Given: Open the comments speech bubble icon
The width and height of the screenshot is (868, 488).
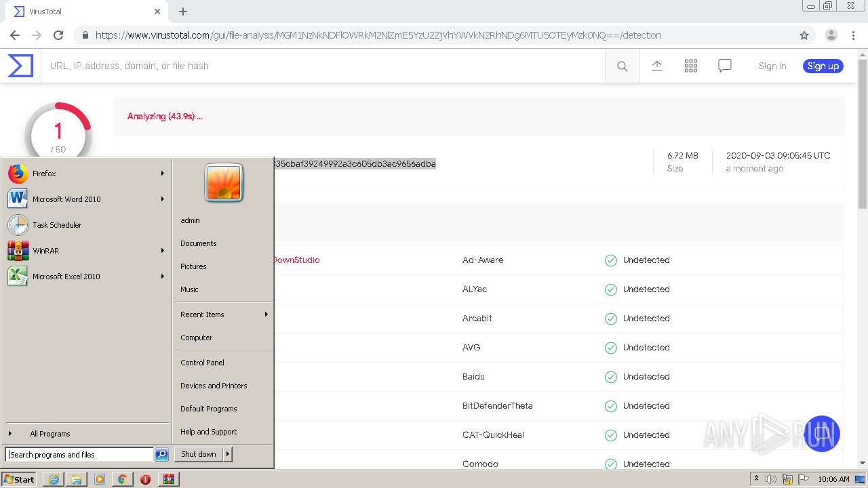Looking at the screenshot, I should point(724,66).
